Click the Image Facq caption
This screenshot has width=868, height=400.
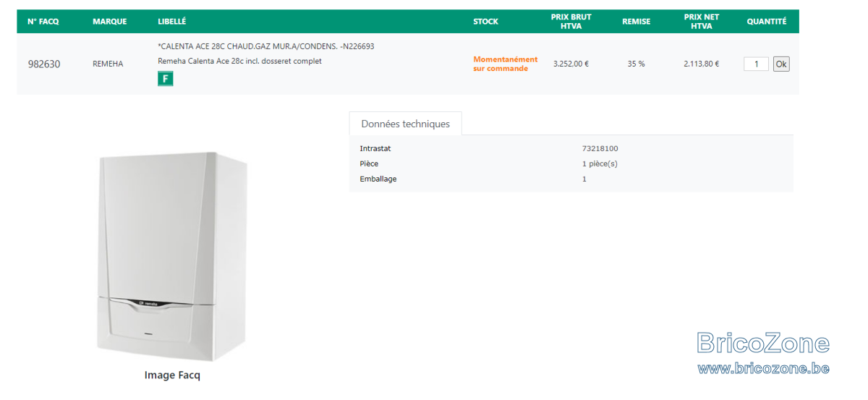pyautogui.click(x=172, y=375)
